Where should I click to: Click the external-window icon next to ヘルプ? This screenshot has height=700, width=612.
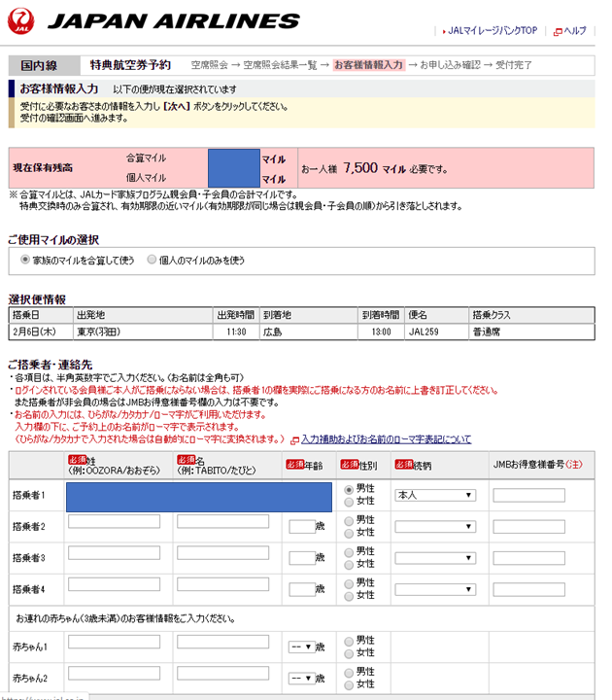[x=558, y=32]
